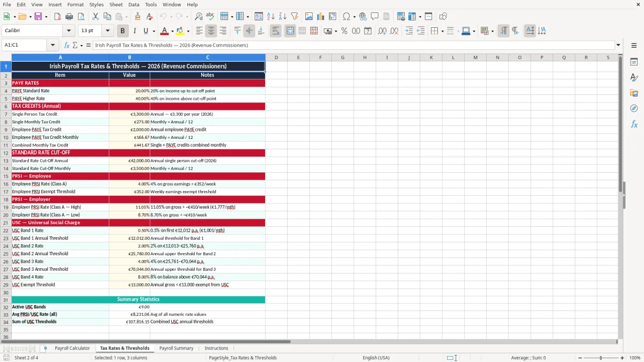Open the Background Color dropdown arrow
644x362 pixels.
187,31
